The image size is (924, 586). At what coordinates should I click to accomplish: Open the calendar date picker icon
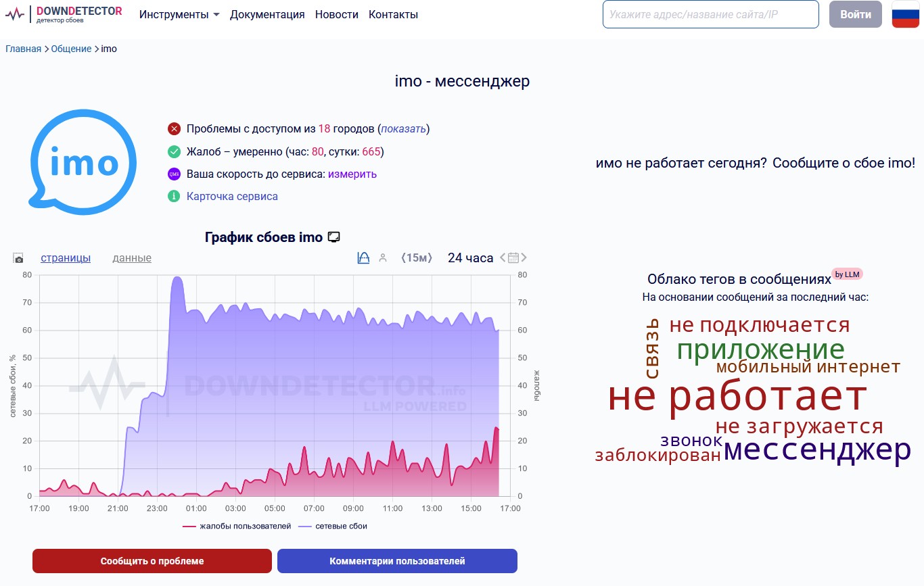(x=513, y=258)
